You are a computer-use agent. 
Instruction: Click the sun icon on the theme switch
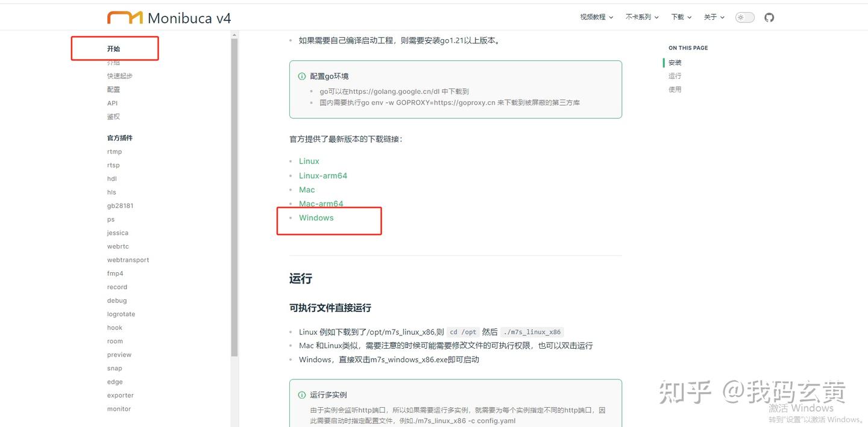[740, 17]
